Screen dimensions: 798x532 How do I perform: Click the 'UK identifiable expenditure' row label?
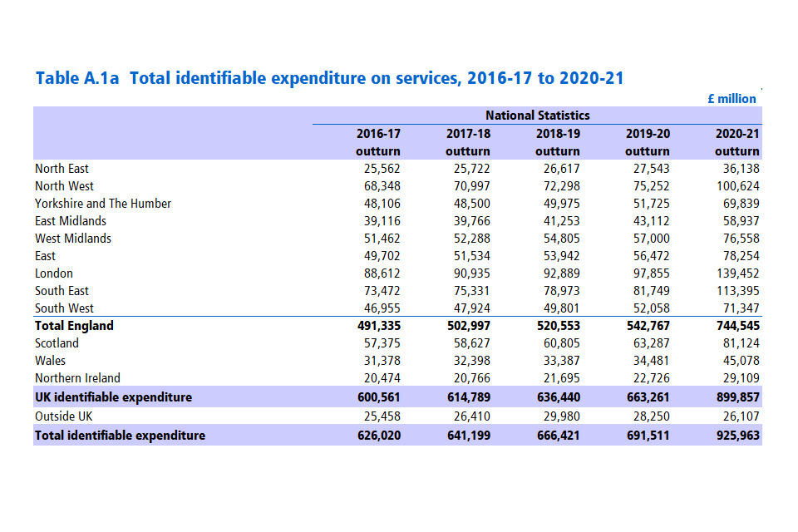[113, 397]
